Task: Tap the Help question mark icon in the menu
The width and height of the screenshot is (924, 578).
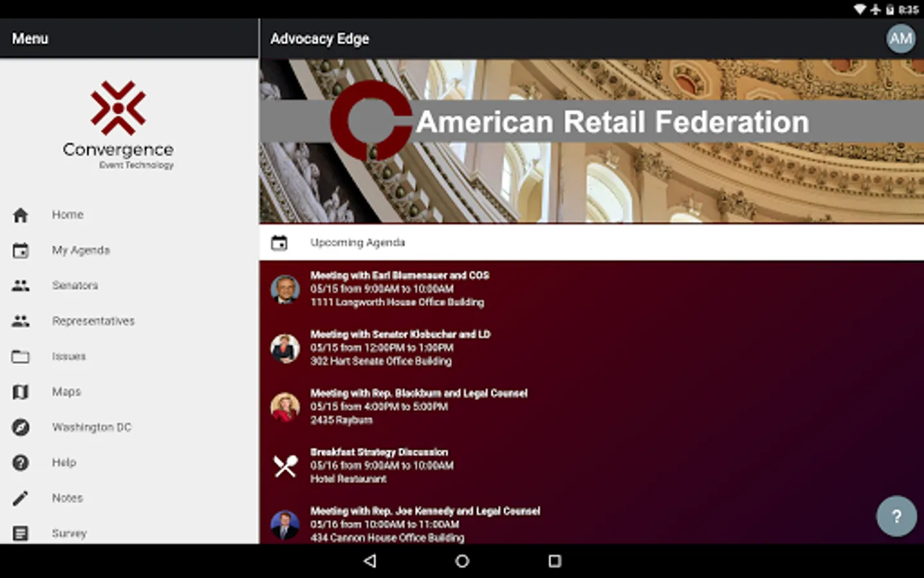Action: click(21, 462)
